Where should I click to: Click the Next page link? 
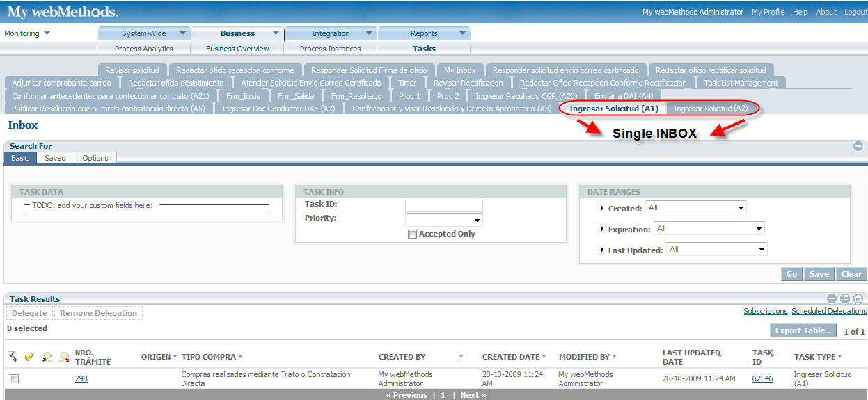pyautogui.click(x=473, y=395)
